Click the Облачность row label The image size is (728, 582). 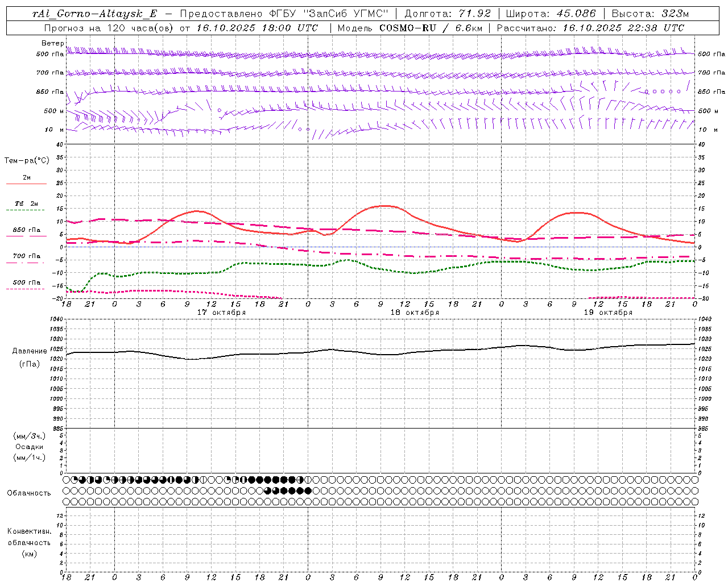tap(29, 493)
